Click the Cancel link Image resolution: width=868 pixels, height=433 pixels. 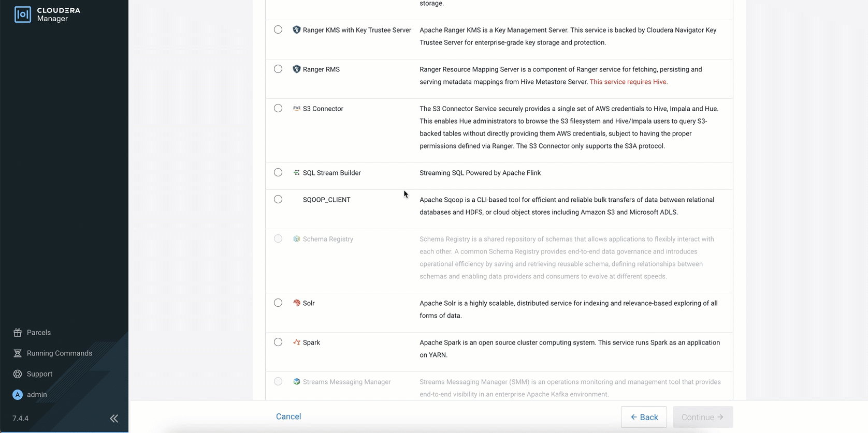pyautogui.click(x=288, y=416)
